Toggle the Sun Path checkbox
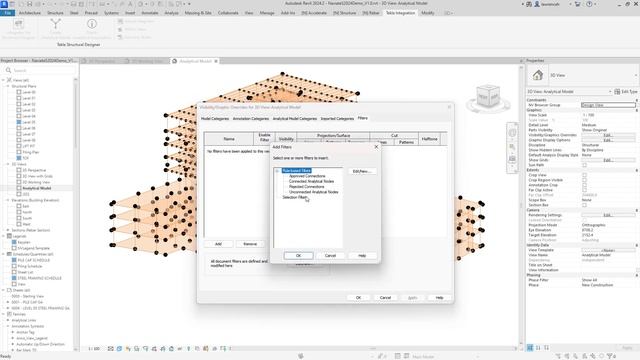This screenshot has height=360, width=640. click(584, 165)
